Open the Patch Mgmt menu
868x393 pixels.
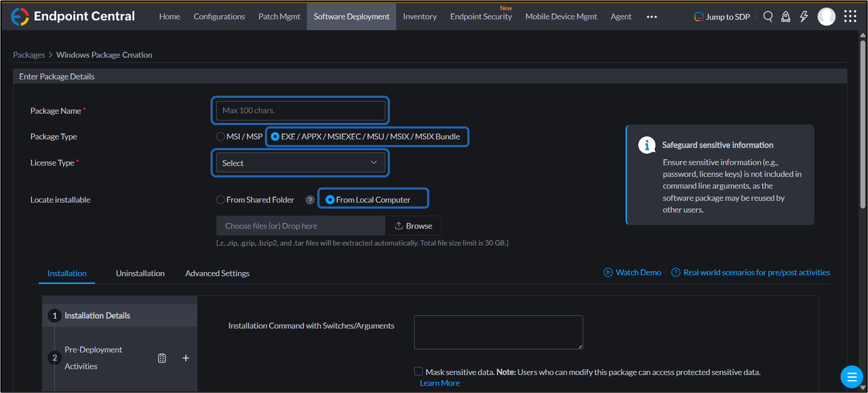pos(279,16)
